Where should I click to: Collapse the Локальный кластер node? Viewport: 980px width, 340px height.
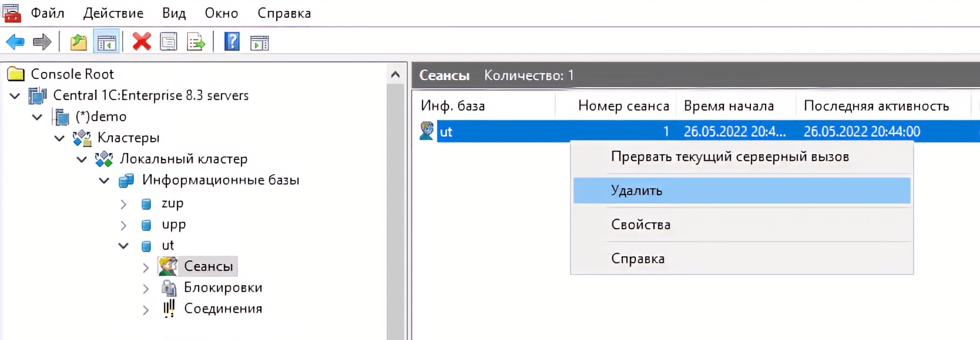point(82,159)
